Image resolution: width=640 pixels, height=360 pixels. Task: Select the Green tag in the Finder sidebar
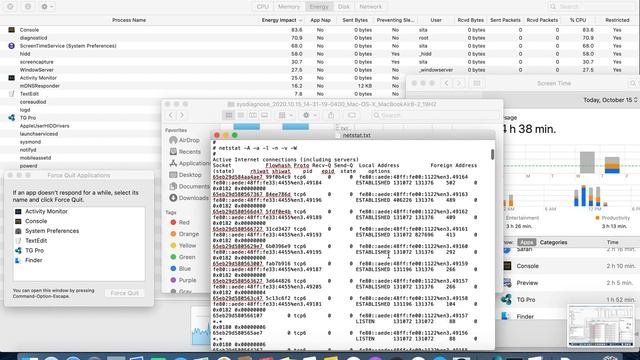click(182, 257)
